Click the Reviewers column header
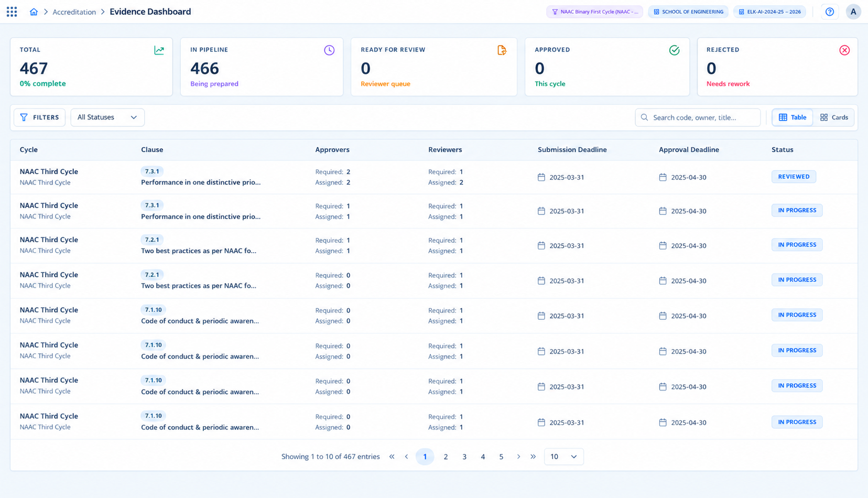The height and width of the screenshot is (498, 868). tap(445, 150)
